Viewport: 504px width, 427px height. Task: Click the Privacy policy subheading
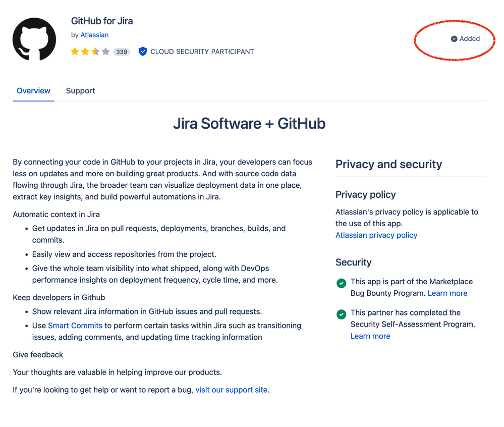click(365, 194)
